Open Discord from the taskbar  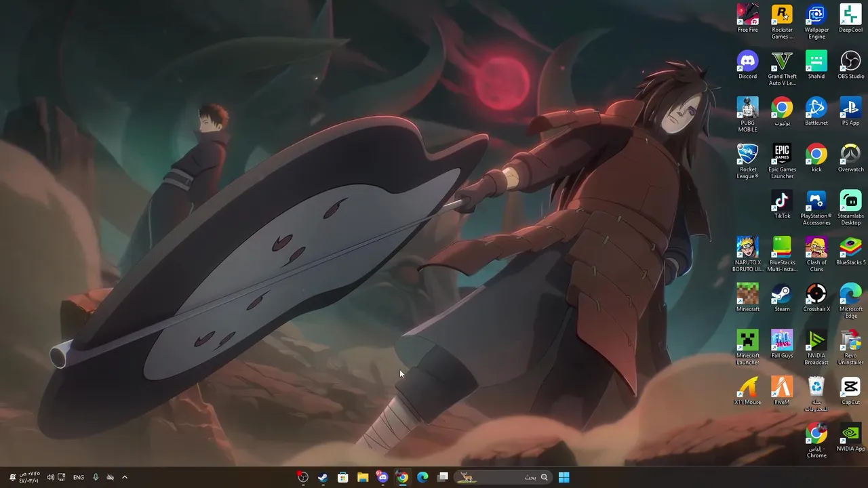382,477
